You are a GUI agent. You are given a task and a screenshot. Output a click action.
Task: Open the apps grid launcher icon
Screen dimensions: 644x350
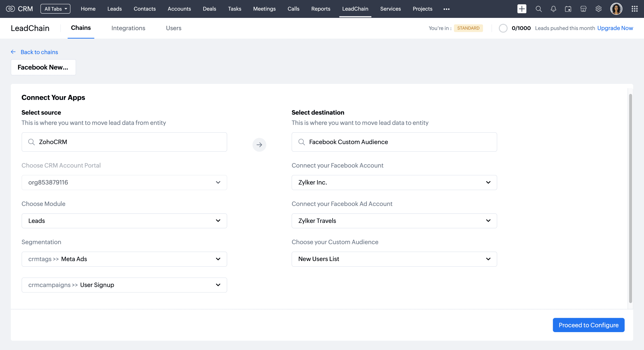pyautogui.click(x=634, y=9)
